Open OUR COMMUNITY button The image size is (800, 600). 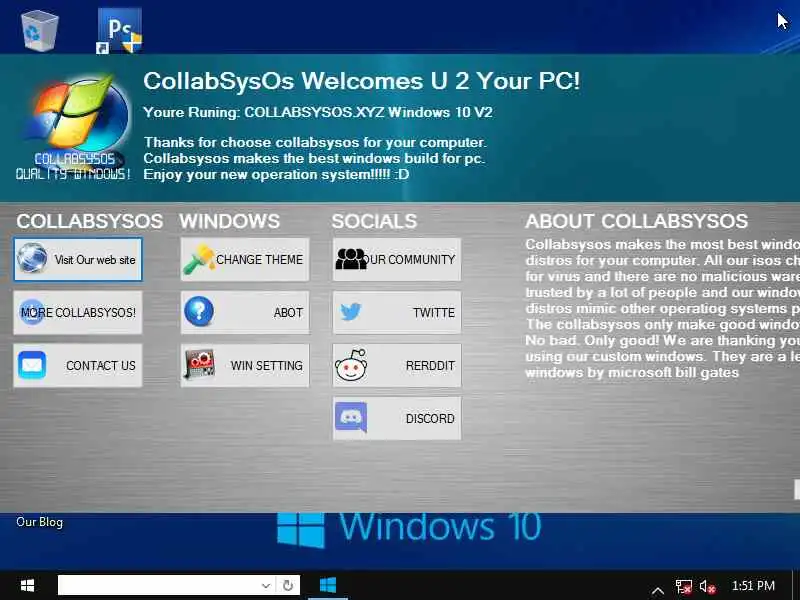(396, 259)
